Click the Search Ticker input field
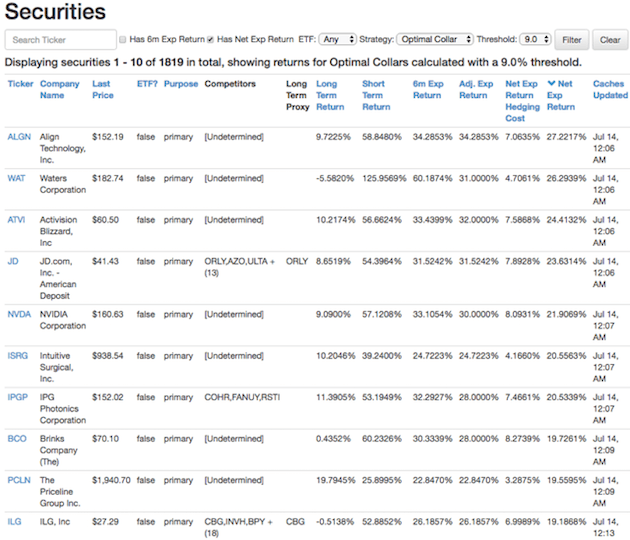 click(x=60, y=40)
